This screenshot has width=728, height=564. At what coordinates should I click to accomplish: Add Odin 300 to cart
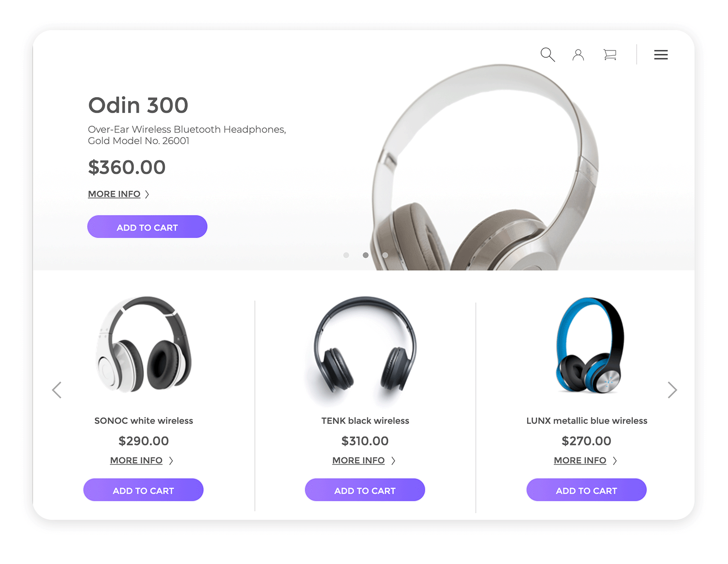(147, 227)
